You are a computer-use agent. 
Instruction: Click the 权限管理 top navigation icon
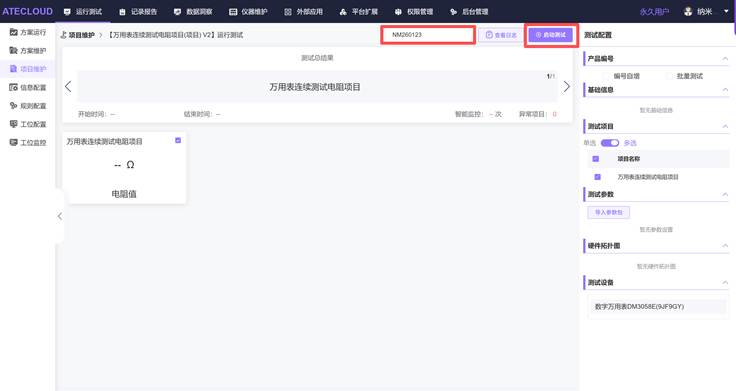click(398, 12)
